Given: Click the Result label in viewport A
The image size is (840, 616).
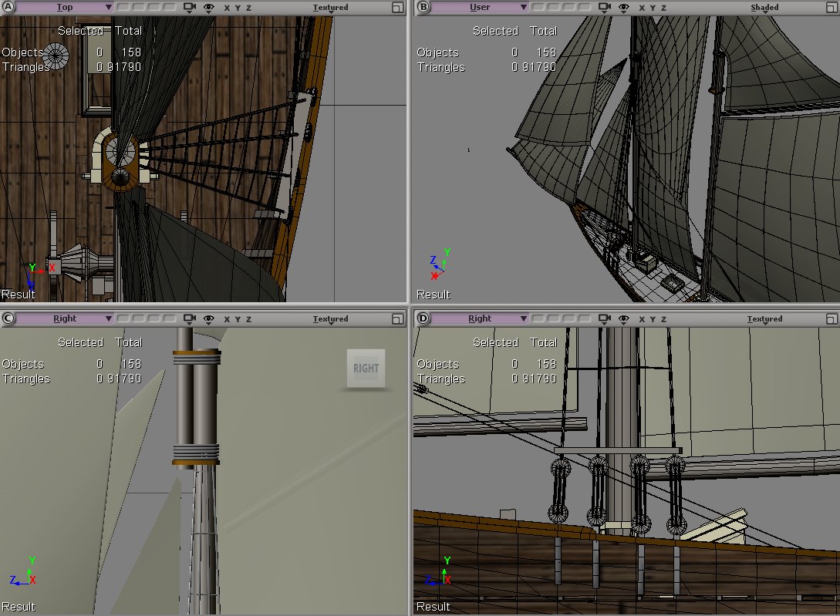Looking at the screenshot, I should click(19, 295).
